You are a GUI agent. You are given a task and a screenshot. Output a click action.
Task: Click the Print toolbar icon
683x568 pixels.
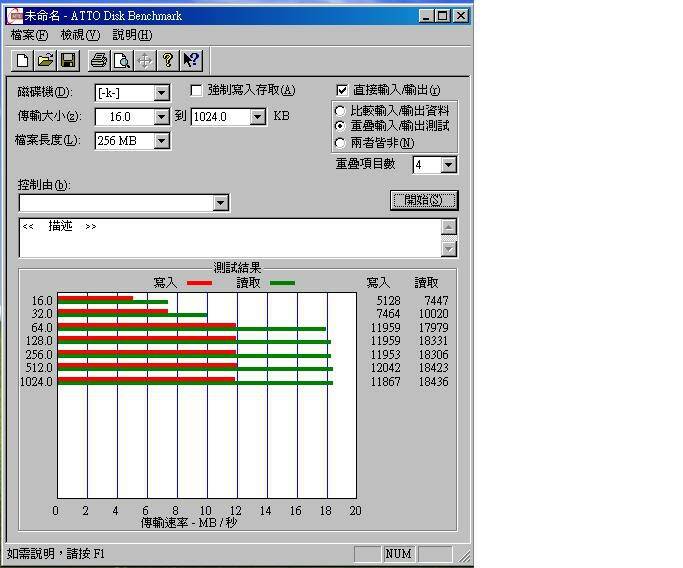[x=98, y=61]
